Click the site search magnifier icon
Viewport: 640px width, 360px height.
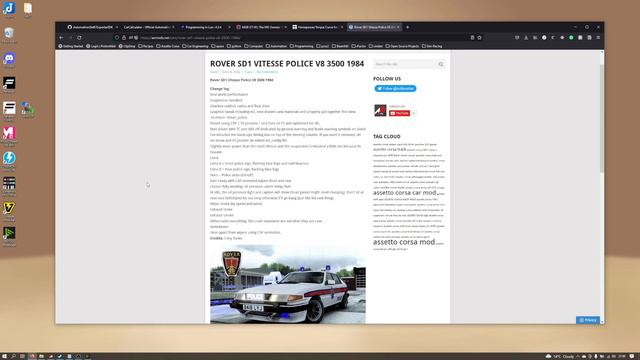[440, 64]
